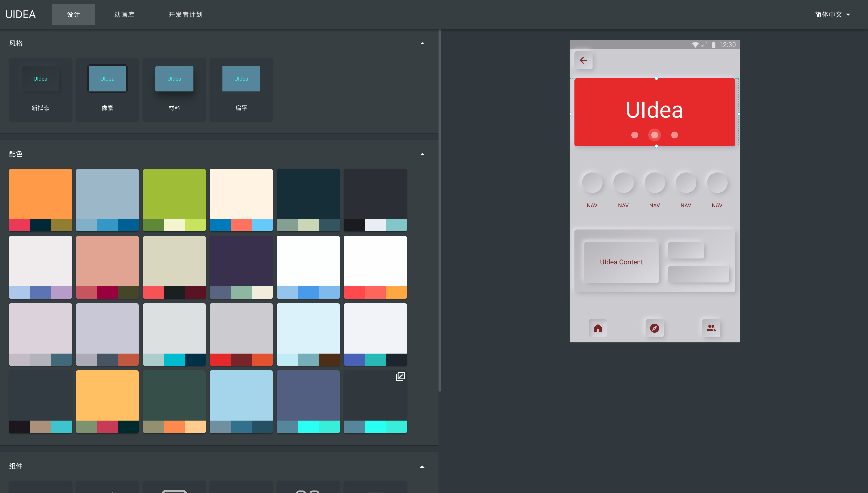The height and width of the screenshot is (493, 868).
Task: Switch to the 动画库 tab
Action: pos(124,14)
